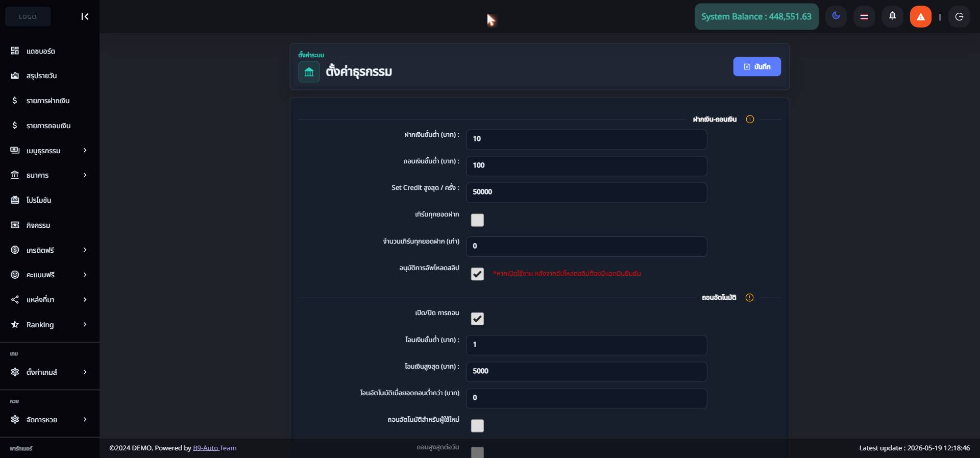980x458 pixels.
Task: Expand the แหล่งที่มา submenu chevron
Action: (85, 300)
